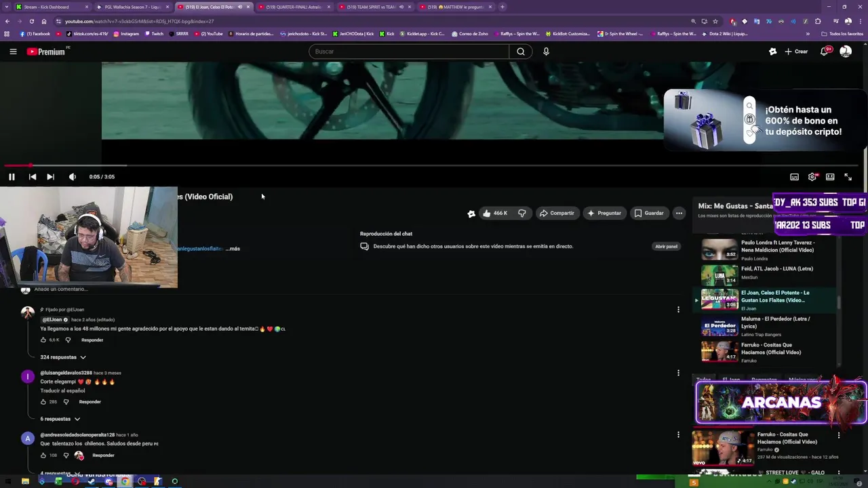Expand the 6 respuestas replies
The height and width of the screenshot is (488, 868).
60,419
